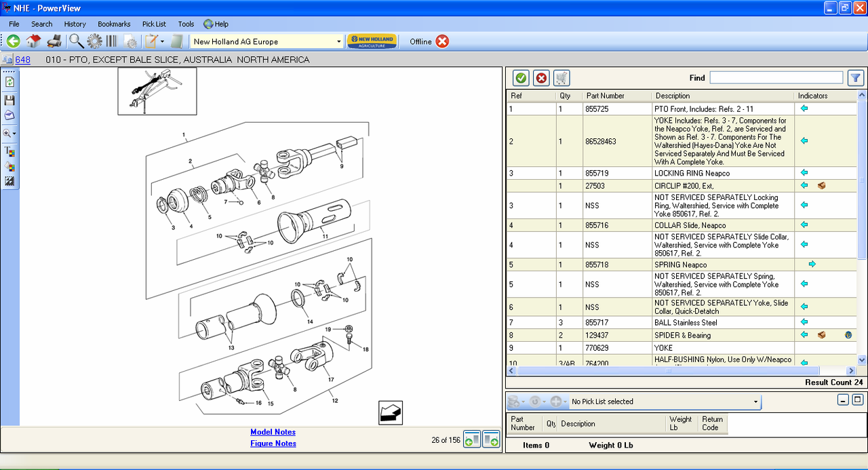This screenshot has height=470, width=868.
Task: Click the hatched pattern icon in sidebar
Action: [9, 181]
